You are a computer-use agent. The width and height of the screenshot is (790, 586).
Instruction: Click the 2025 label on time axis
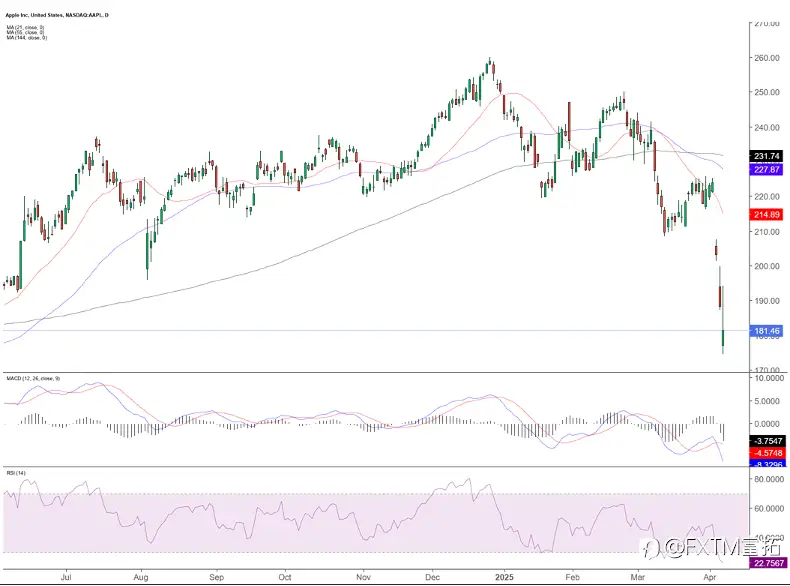(504, 577)
